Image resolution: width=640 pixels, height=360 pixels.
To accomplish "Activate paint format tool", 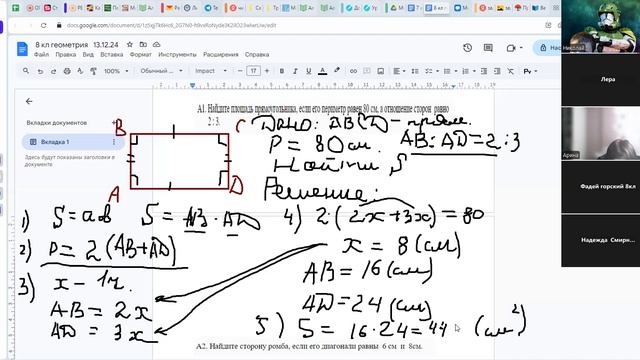I will (93, 71).
